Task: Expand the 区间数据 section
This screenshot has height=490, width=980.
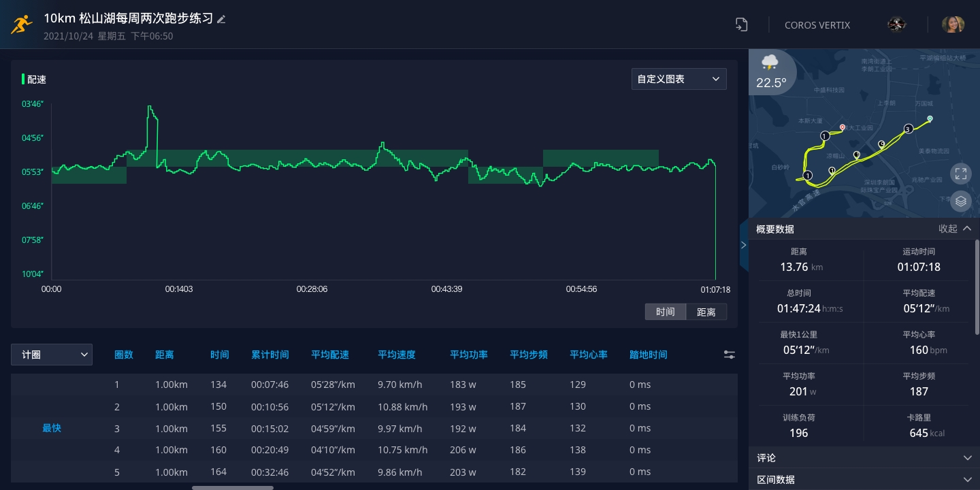Action: (863, 479)
